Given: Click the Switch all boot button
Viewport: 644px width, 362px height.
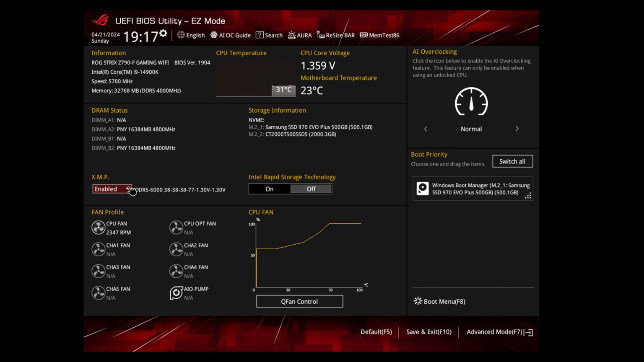Looking at the screenshot, I should point(512,161).
